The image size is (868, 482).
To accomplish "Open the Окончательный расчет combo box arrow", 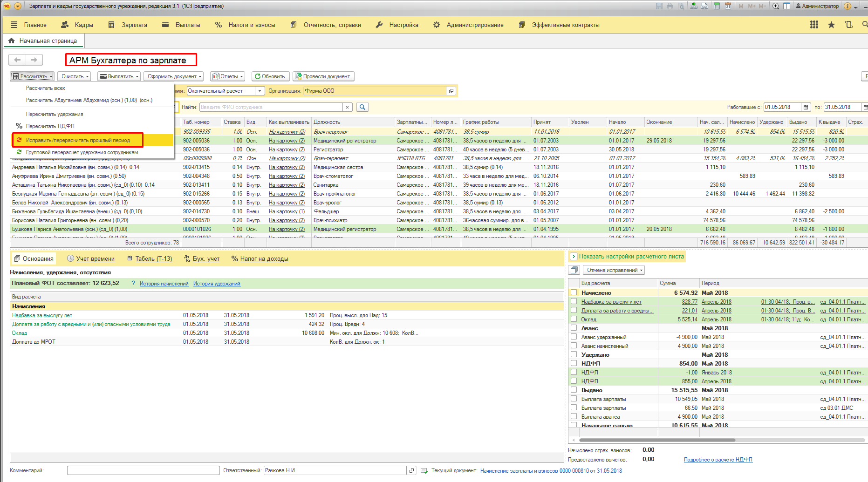I will [x=260, y=91].
